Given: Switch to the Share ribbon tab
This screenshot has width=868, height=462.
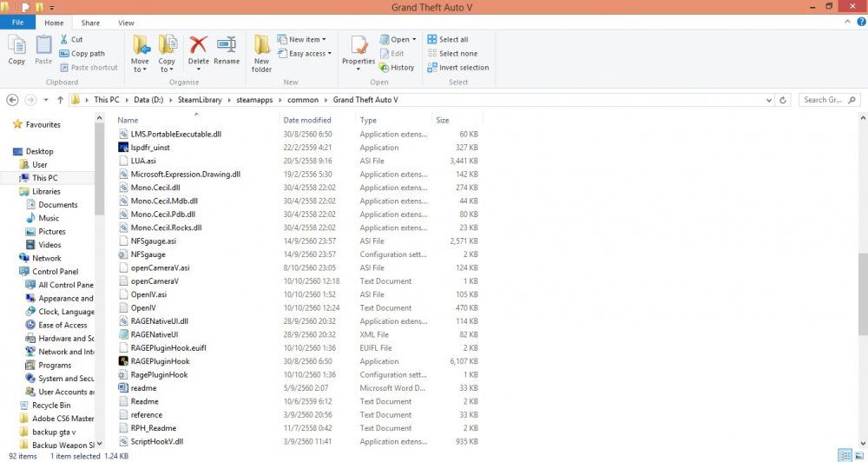Looking at the screenshot, I should click(x=90, y=23).
